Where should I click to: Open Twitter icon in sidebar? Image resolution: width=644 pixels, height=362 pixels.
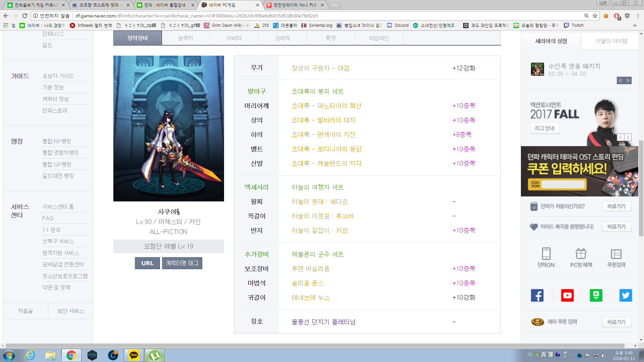click(626, 295)
